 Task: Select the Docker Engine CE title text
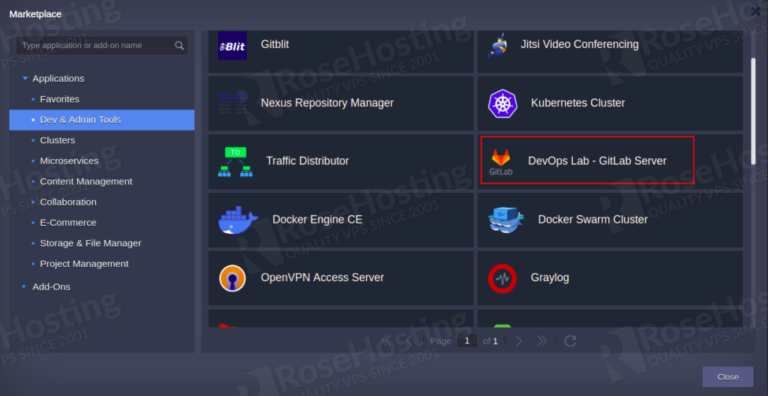(317, 220)
